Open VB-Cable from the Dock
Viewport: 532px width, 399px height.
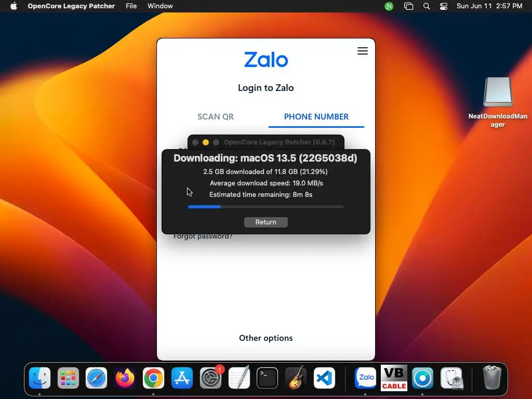pos(394,378)
